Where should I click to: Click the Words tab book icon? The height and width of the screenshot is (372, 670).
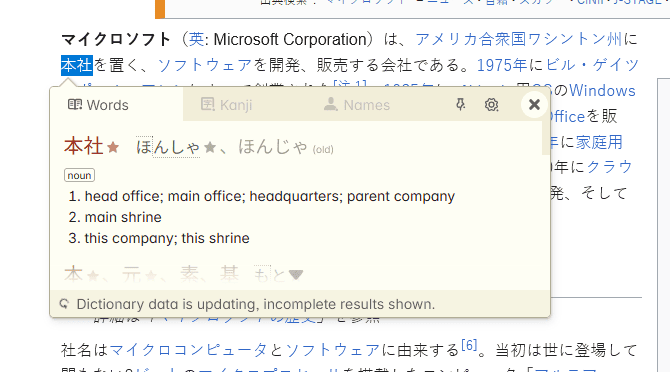click(x=75, y=105)
